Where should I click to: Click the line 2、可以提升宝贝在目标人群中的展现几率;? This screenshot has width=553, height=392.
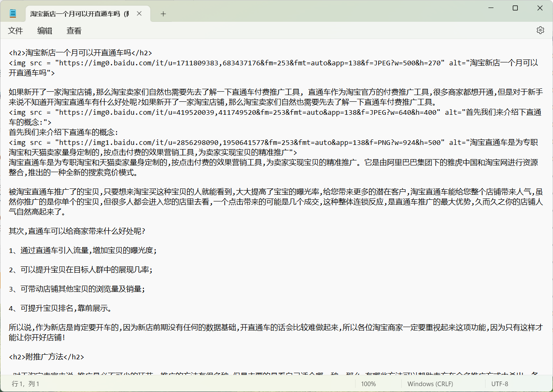click(x=81, y=270)
